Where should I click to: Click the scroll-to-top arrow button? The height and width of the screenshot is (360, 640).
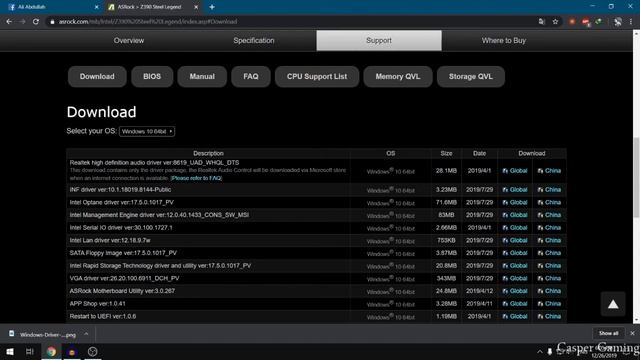[x=613, y=304]
